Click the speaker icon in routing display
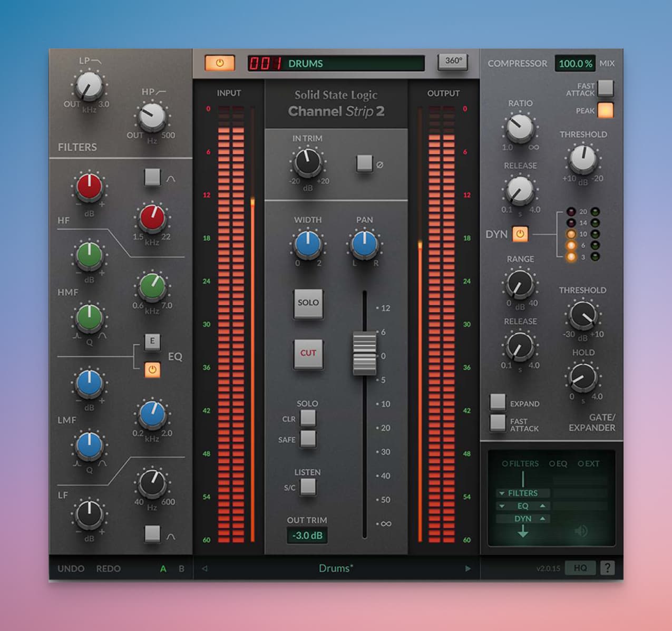Image resolution: width=672 pixels, height=631 pixels. pos(581,531)
